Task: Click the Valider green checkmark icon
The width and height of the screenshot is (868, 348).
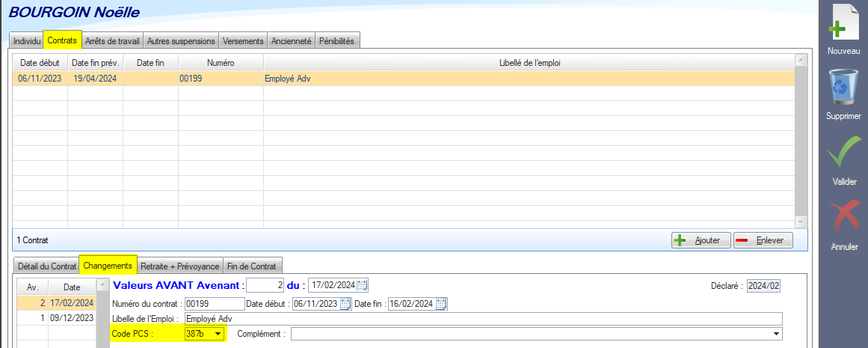Action: (x=844, y=150)
